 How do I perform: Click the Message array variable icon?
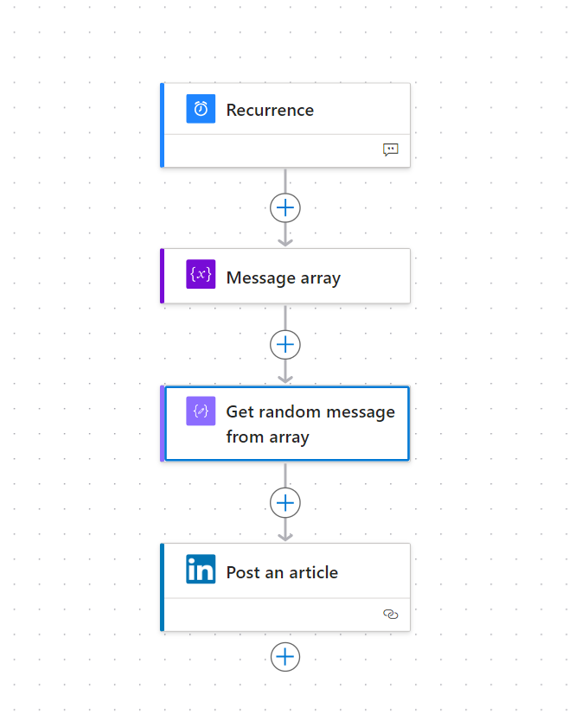[x=201, y=274]
